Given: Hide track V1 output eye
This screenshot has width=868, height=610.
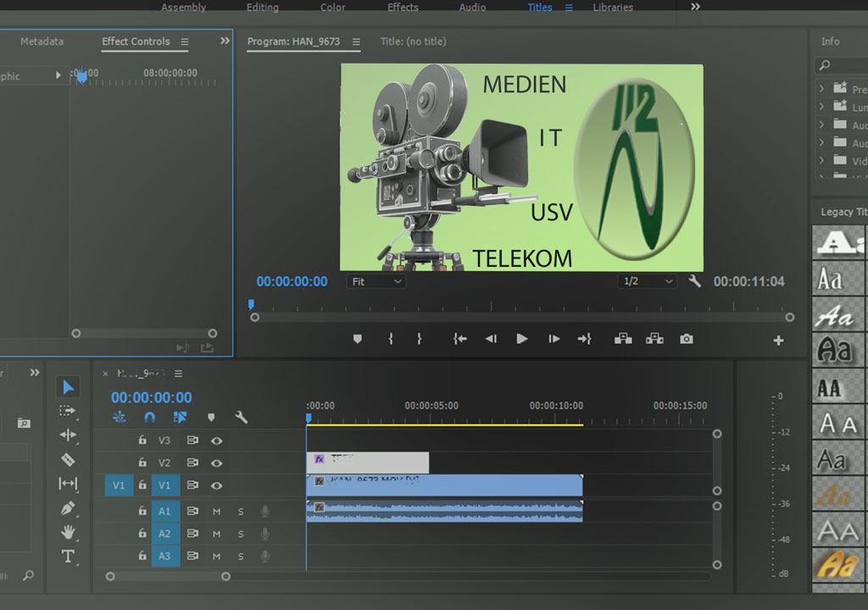Looking at the screenshot, I should point(216,485).
